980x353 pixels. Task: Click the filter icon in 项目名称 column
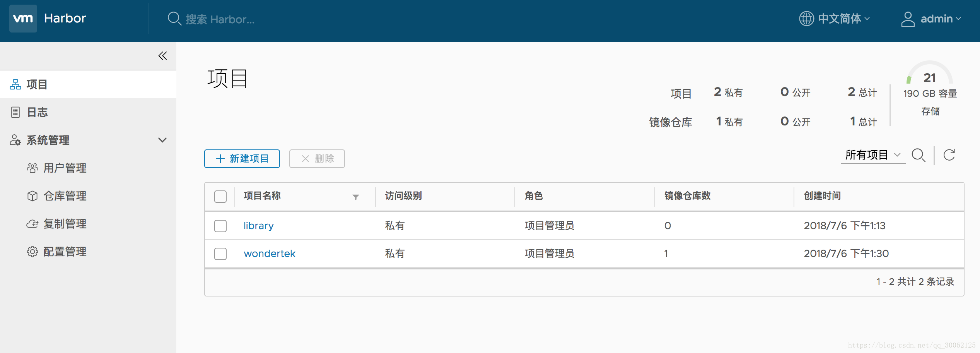(x=356, y=197)
